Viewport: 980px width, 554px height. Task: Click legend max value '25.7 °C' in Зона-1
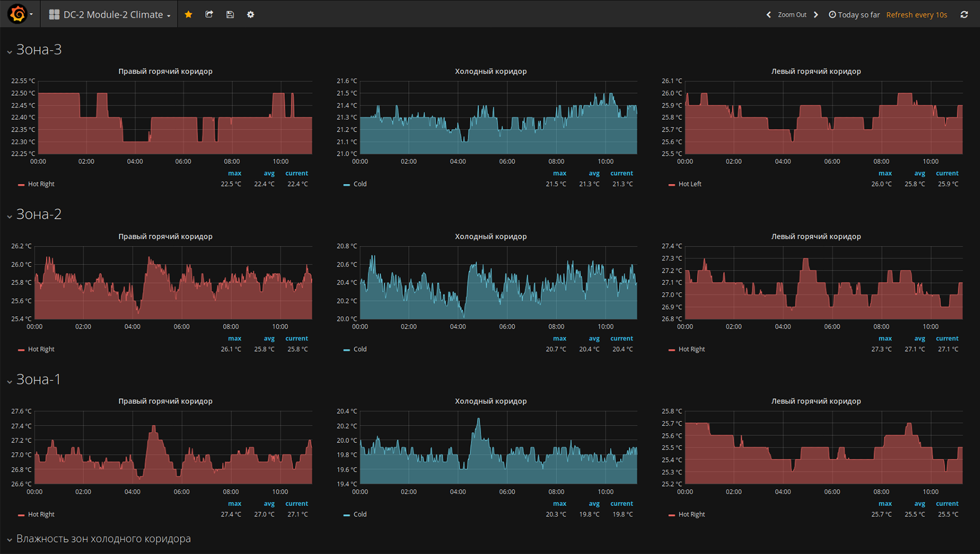pyautogui.click(x=881, y=514)
